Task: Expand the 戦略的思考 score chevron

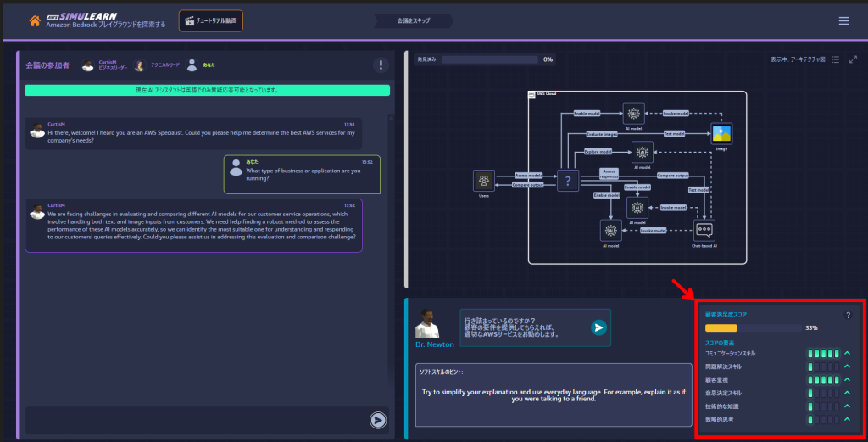Action: tap(847, 420)
